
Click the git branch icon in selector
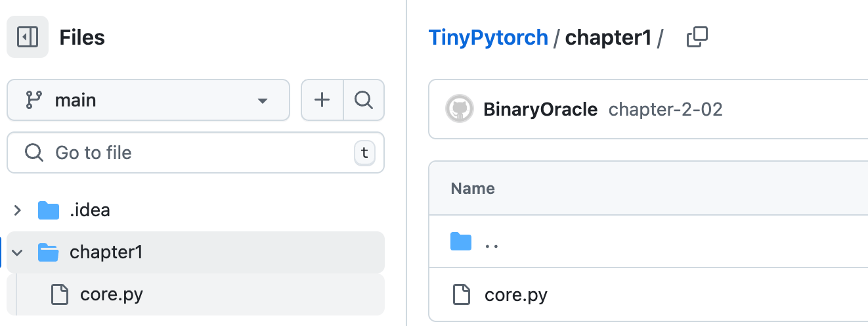tap(32, 100)
